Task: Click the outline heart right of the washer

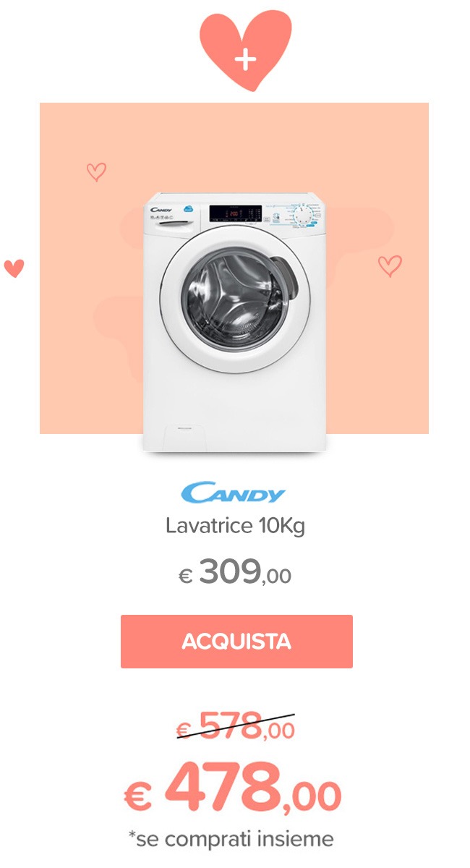Action: click(390, 266)
